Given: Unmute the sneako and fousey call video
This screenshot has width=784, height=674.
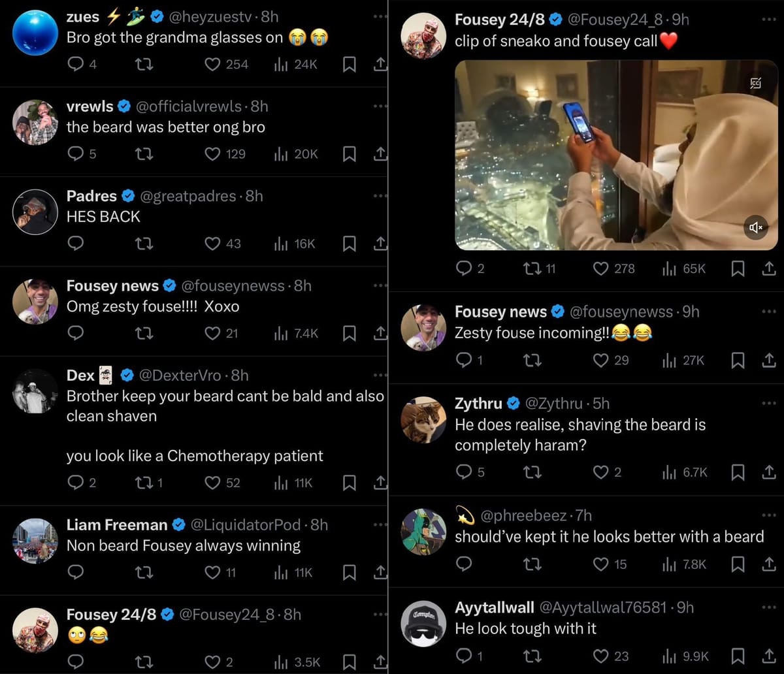Looking at the screenshot, I should click(756, 228).
